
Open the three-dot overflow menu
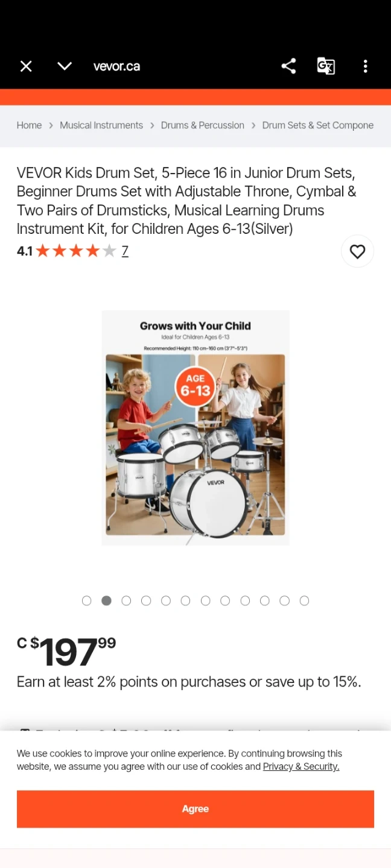pyautogui.click(x=365, y=66)
